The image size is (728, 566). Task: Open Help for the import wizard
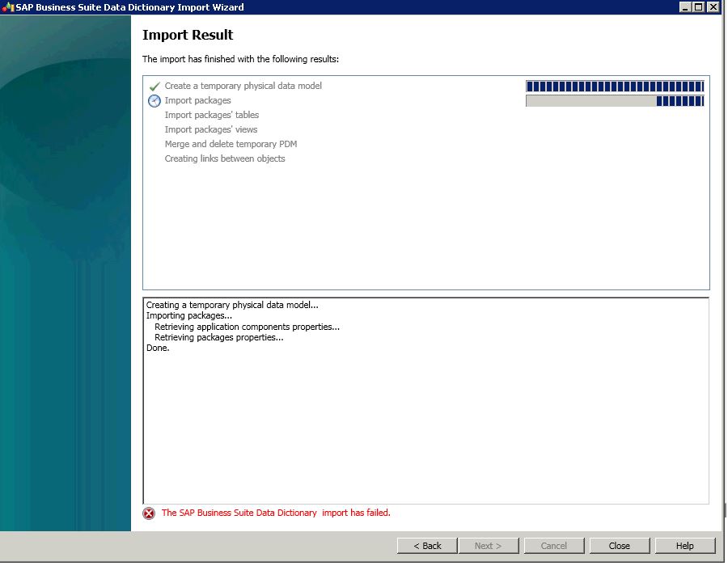point(685,546)
